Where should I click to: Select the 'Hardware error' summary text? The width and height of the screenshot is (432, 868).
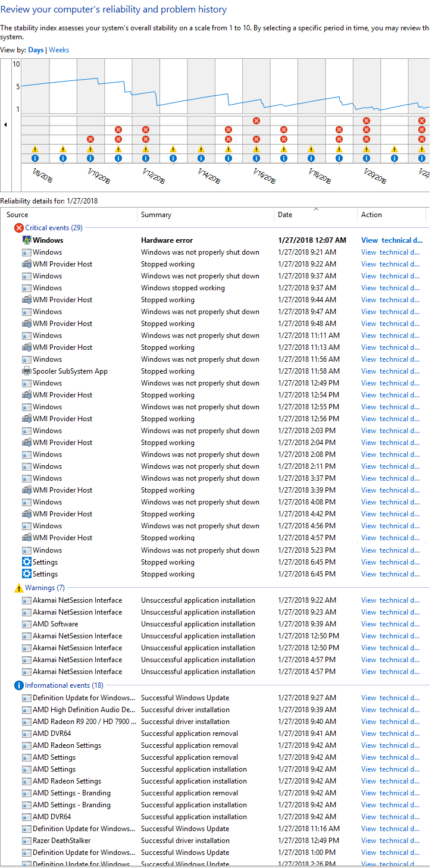167,240
